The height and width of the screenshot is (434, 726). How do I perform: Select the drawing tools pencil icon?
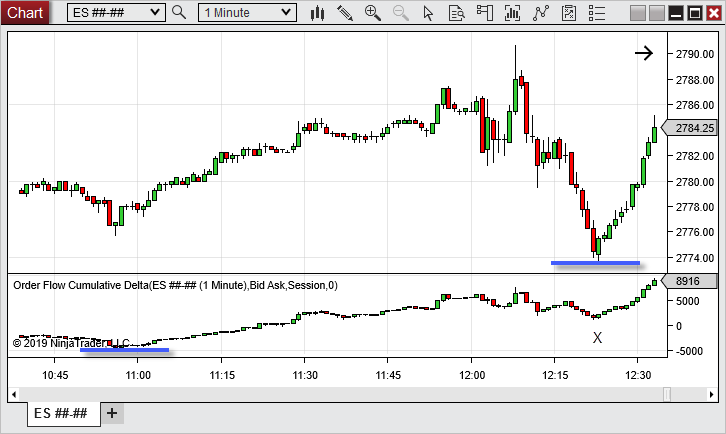pos(345,12)
